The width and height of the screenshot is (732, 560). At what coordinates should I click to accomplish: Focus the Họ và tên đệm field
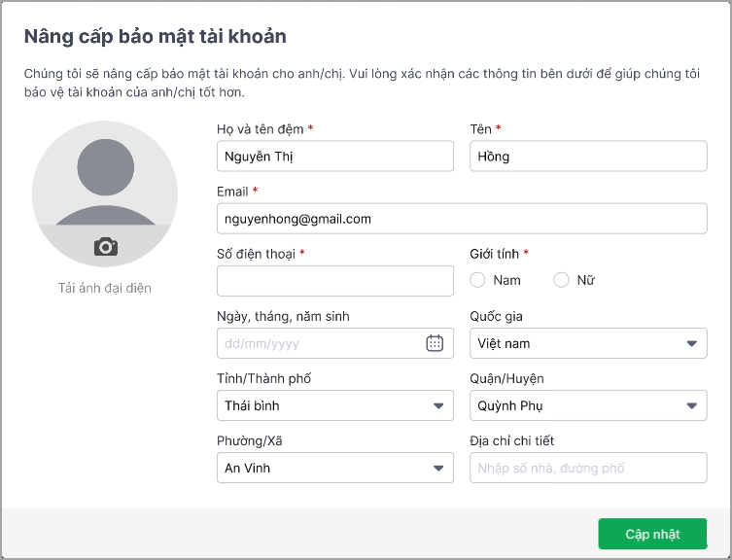(x=334, y=156)
